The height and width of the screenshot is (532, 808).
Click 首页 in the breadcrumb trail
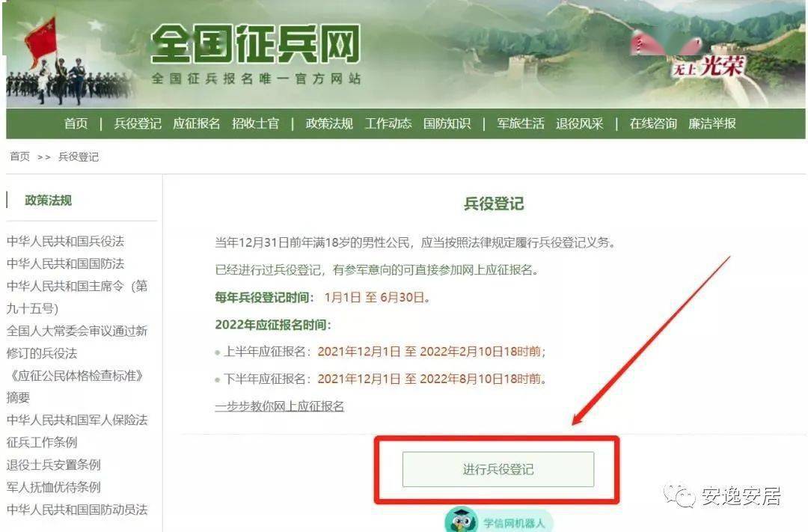point(20,156)
